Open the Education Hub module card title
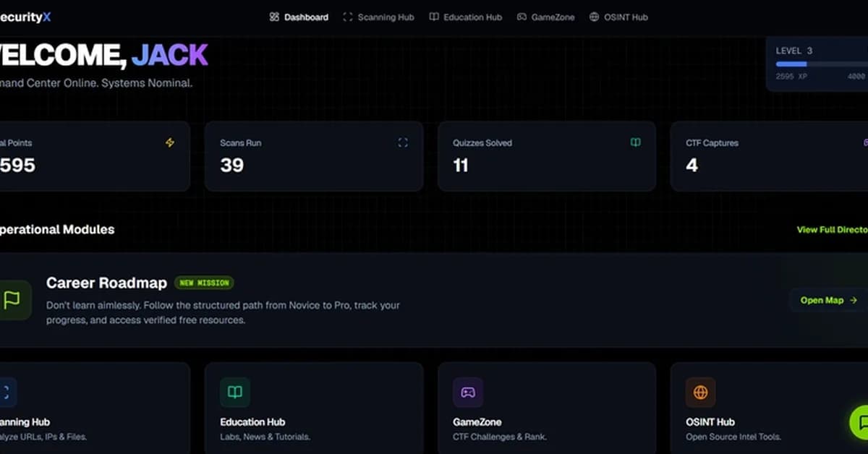This screenshot has width=868, height=454. coord(252,422)
